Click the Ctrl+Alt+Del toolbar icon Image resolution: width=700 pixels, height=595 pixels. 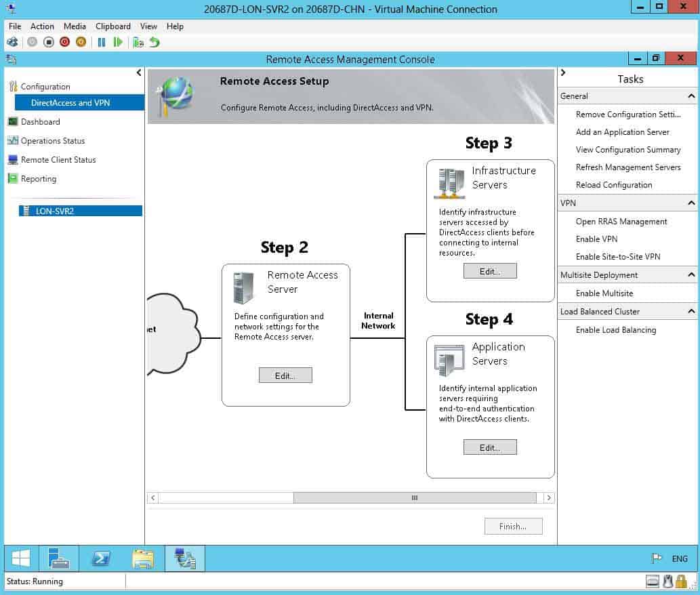coord(12,42)
